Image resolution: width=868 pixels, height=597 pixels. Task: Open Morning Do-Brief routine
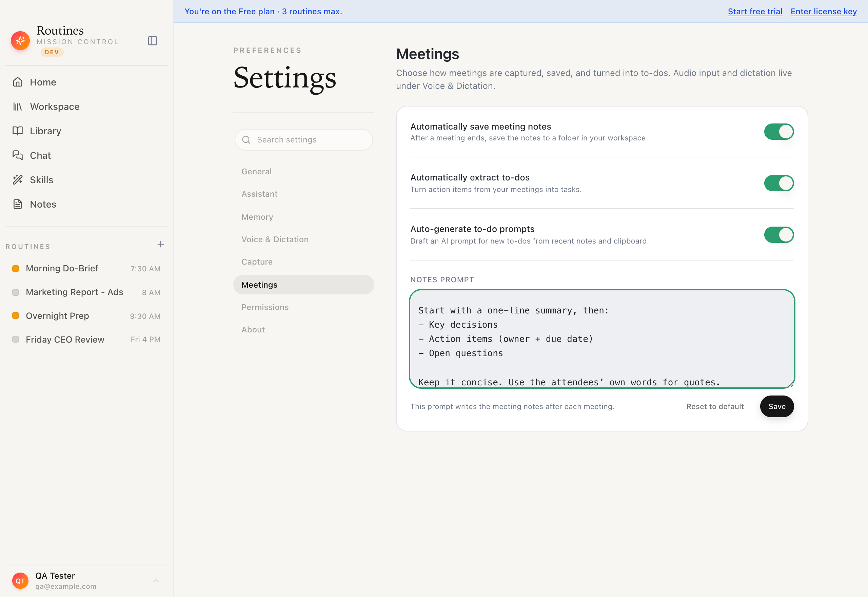pos(86,269)
